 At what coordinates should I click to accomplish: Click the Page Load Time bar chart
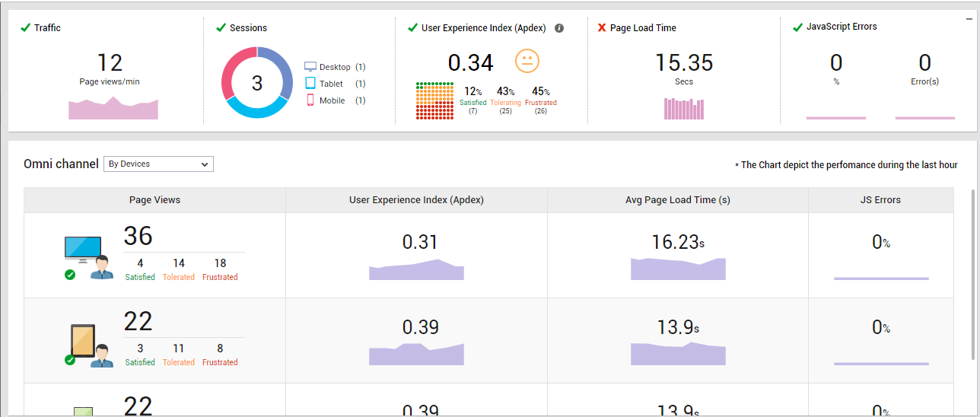tap(684, 109)
